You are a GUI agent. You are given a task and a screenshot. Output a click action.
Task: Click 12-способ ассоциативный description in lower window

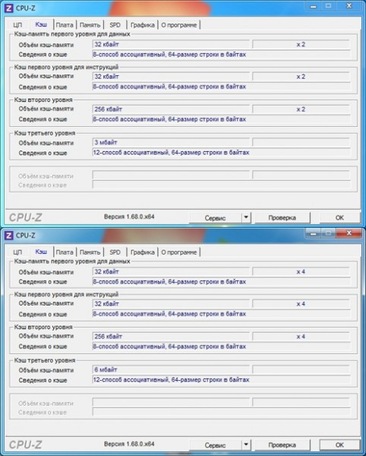click(x=171, y=380)
